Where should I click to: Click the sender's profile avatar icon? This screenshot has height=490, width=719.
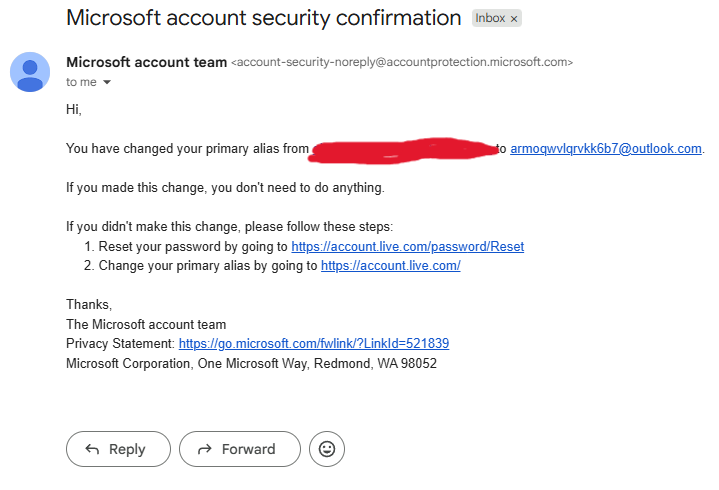(x=30, y=72)
